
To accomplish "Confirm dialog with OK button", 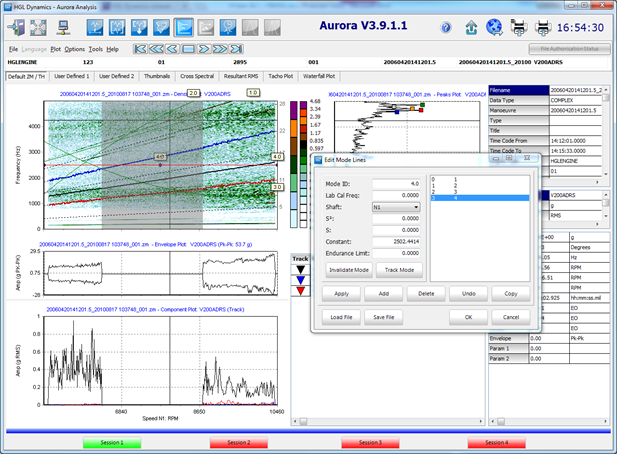I will [x=469, y=317].
